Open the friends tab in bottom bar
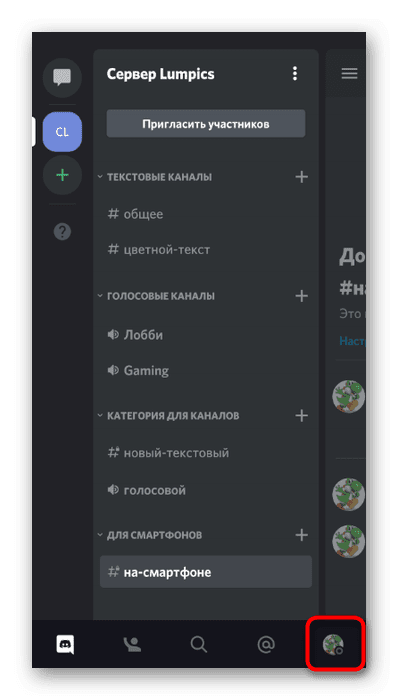This screenshot has width=398, height=700. tap(132, 644)
